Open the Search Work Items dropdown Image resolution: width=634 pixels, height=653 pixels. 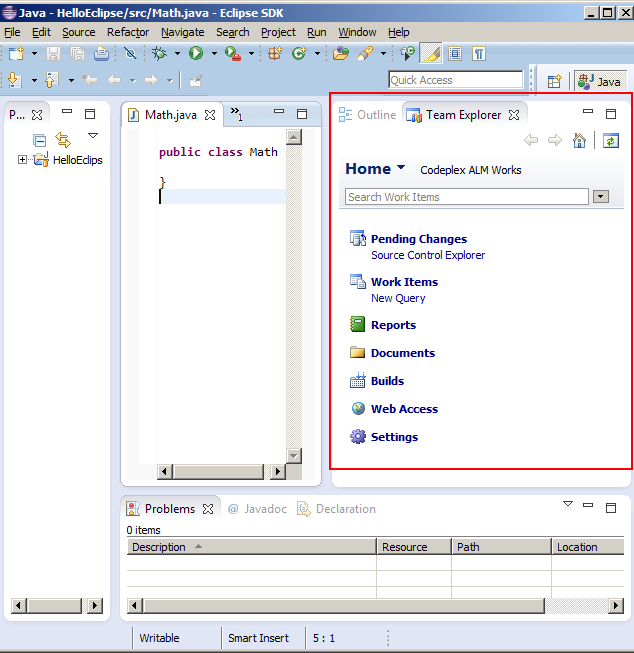[x=601, y=197]
